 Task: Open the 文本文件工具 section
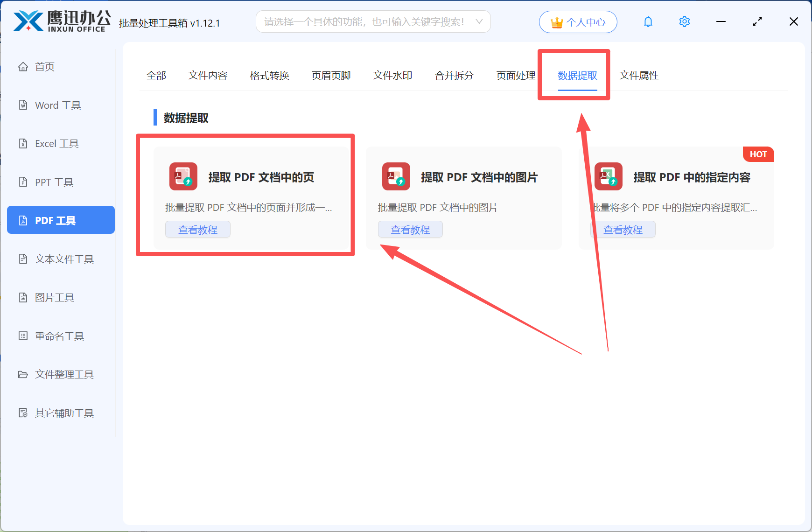[x=63, y=259]
